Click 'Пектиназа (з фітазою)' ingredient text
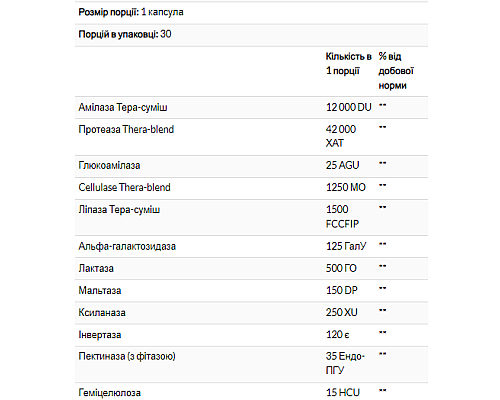 click(127, 357)
